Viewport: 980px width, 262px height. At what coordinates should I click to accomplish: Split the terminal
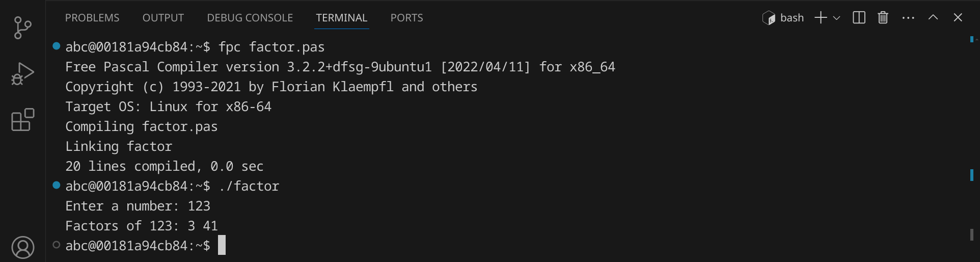859,18
